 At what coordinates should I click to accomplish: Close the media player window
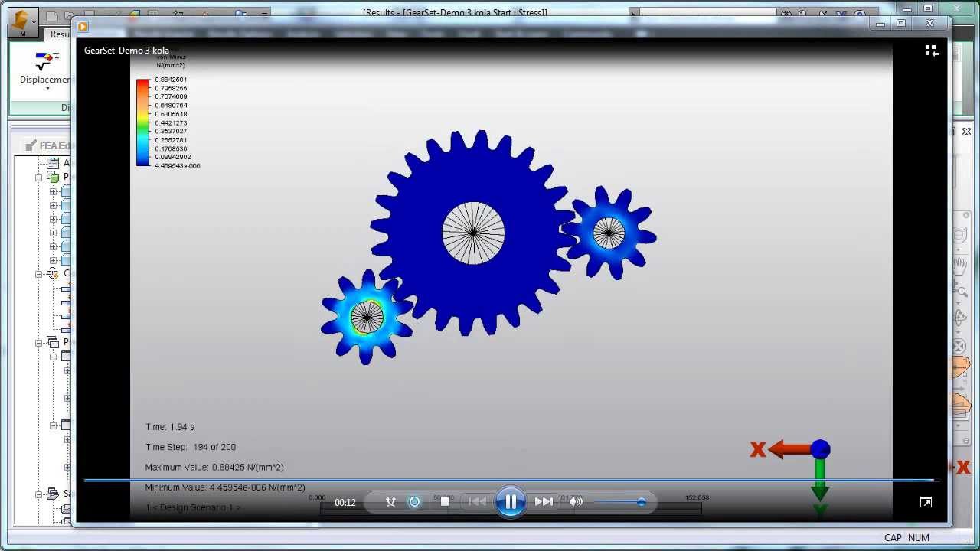coord(930,24)
